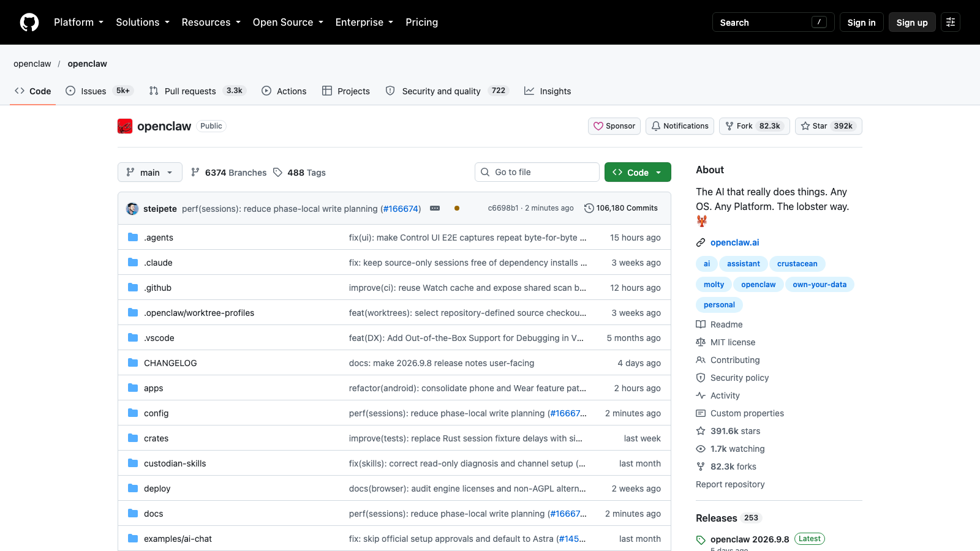
Task: Open the 106,180 Commits history
Action: point(621,208)
